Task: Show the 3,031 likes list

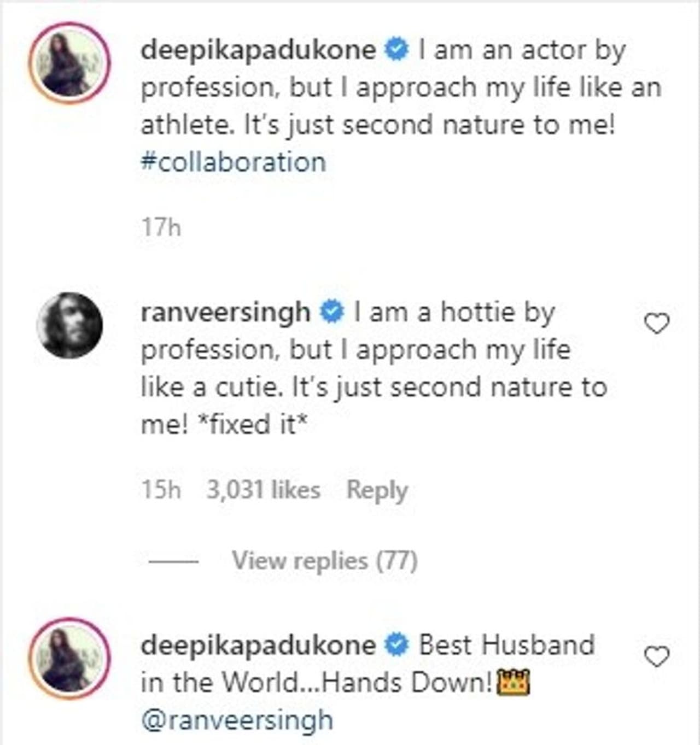Action: [263, 490]
